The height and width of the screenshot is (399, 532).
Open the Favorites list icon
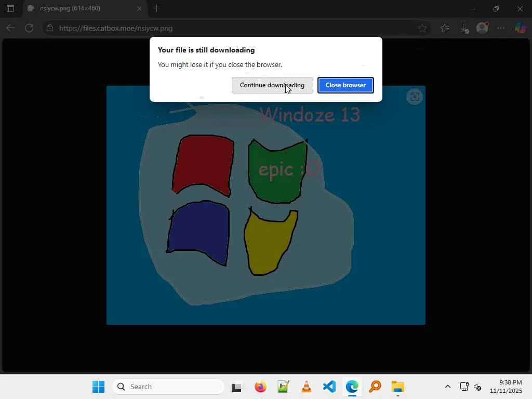point(445,28)
